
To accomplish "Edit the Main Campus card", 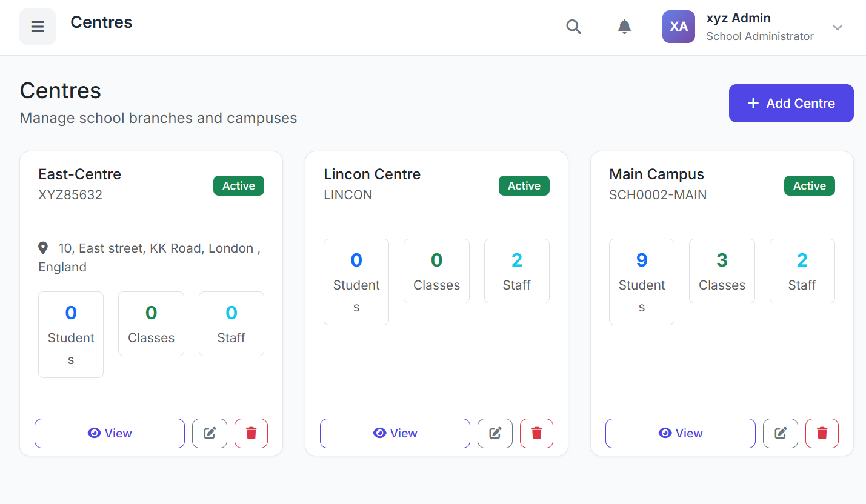I will click(x=781, y=433).
